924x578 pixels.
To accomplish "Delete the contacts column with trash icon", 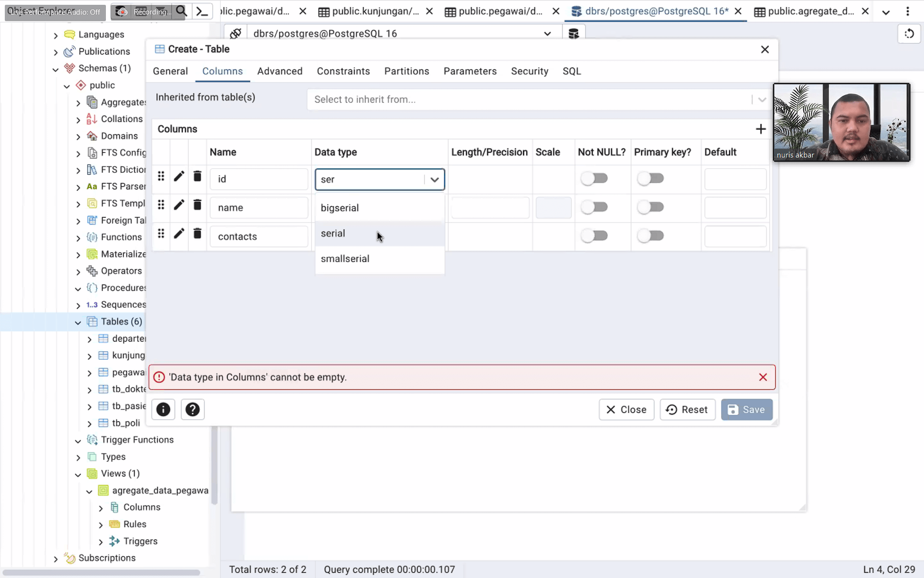I will pyautogui.click(x=197, y=234).
